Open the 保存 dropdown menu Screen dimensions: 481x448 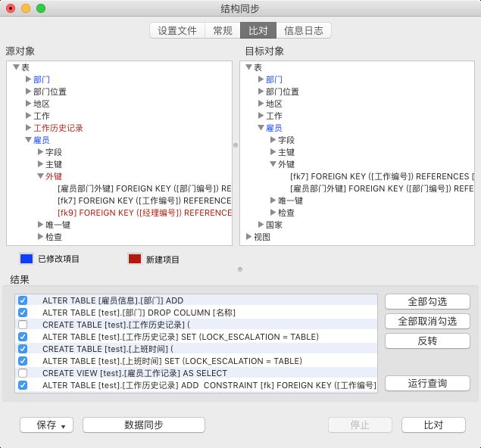tap(47, 425)
